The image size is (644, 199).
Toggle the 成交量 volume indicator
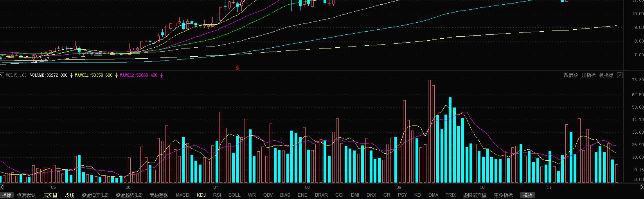(50, 195)
